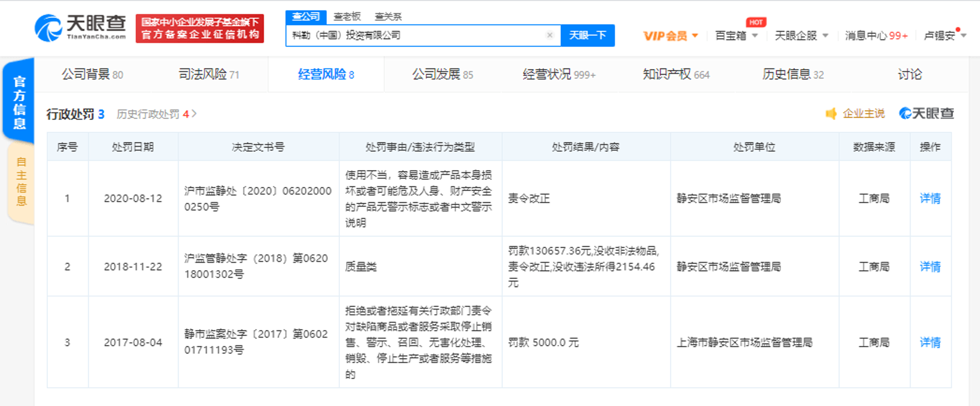Open the 公司背景 tab
Screen dimensions: 980x406
92,75
